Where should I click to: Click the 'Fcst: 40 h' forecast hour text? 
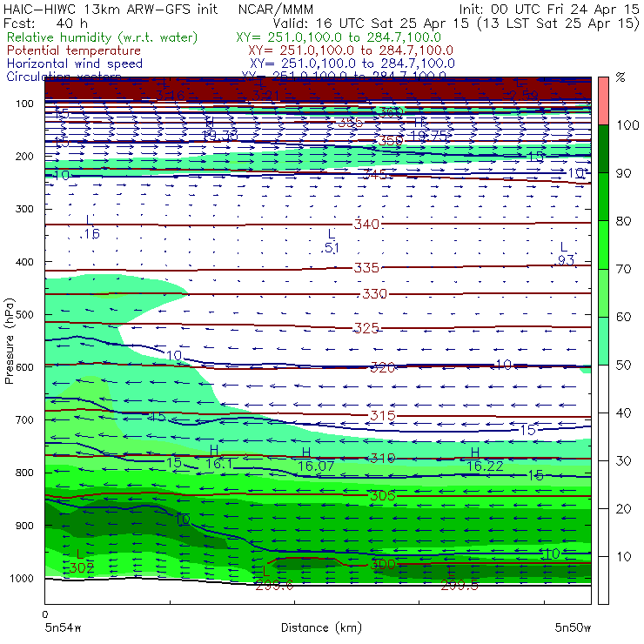coord(45,23)
